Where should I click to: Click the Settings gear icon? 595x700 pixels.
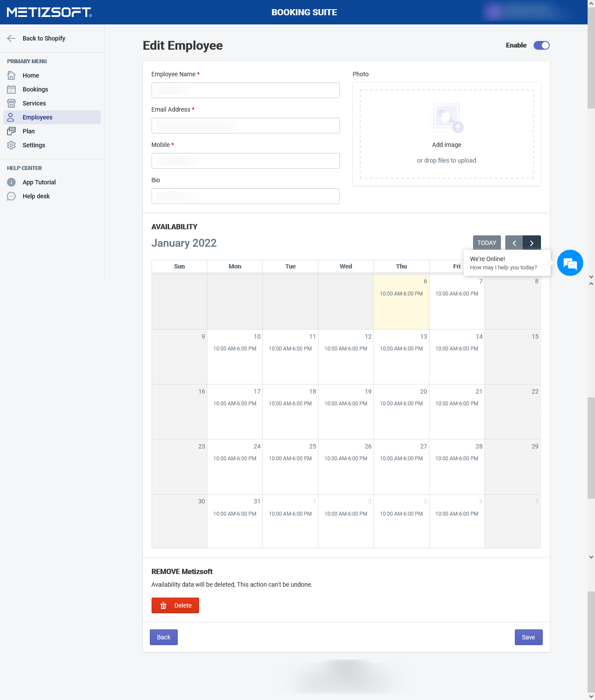11,145
